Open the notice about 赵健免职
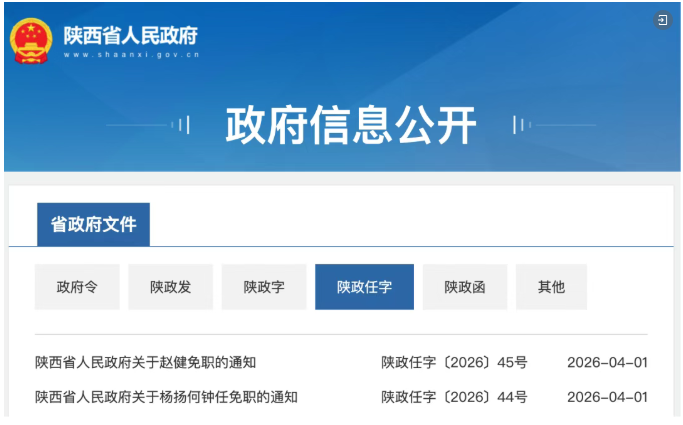 (x=152, y=362)
